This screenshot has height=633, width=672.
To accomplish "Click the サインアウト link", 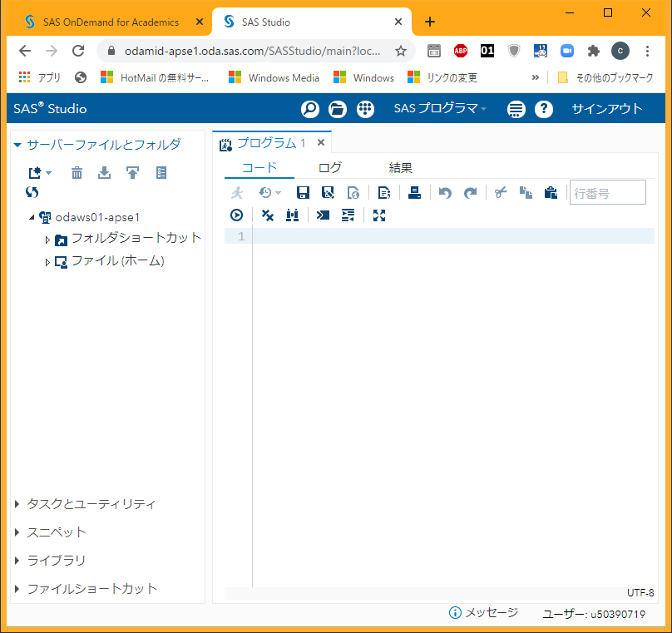I will [x=607, y=109].
